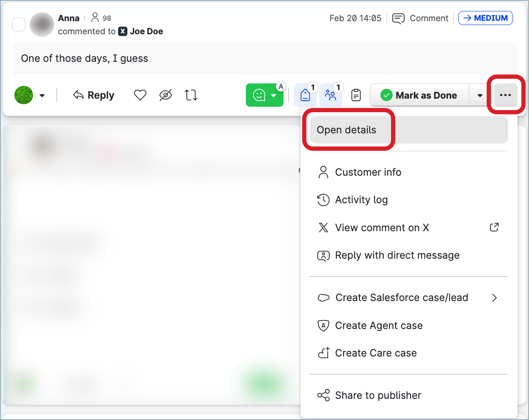Click the heart like icon
This screenshot has width=529, height=420.
(x=140, y=95)
